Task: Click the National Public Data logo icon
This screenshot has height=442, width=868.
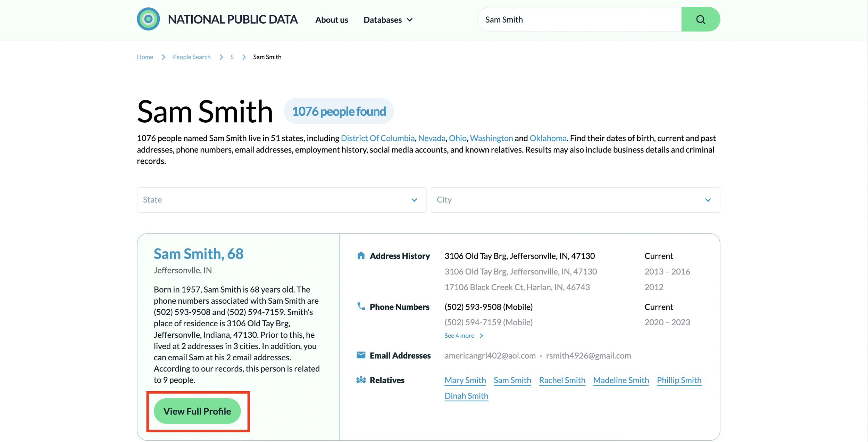Action: tap(148, 19)
